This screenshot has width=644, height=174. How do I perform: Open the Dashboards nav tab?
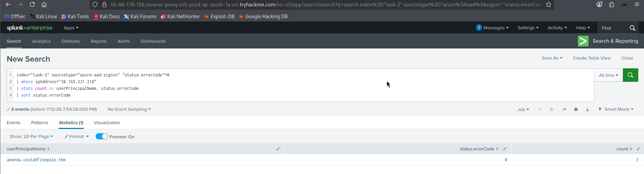pyautogui.click(x=153, y=41)
